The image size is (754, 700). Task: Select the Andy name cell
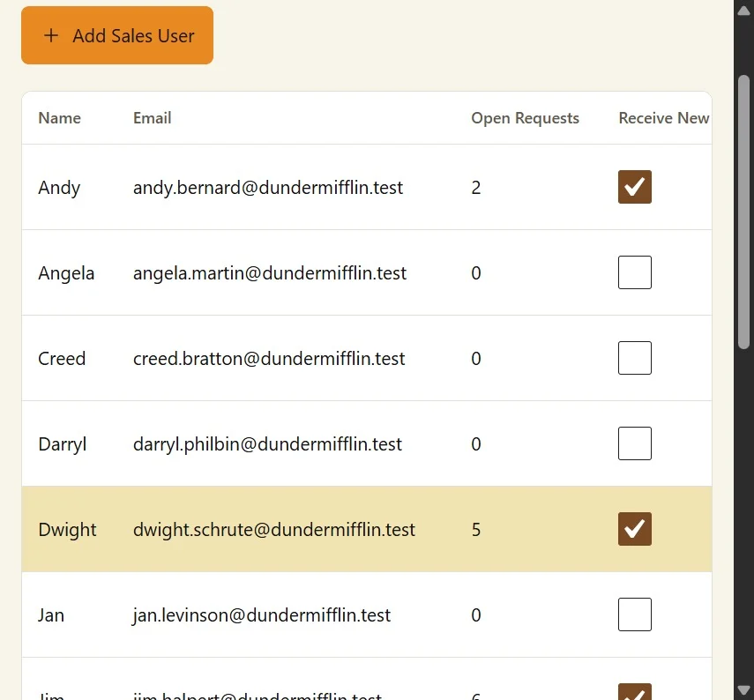tap(59, 188)
